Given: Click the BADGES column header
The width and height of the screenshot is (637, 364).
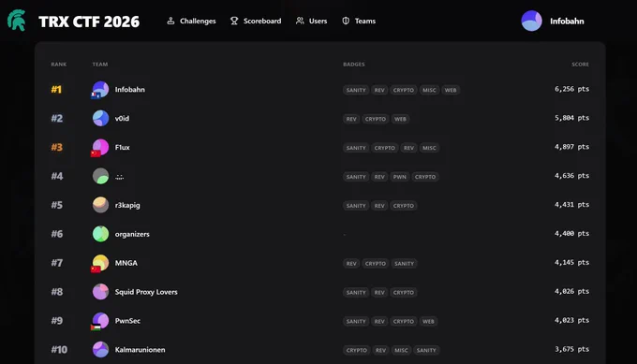Looking at the screenshot, I should tap(354, 65).
